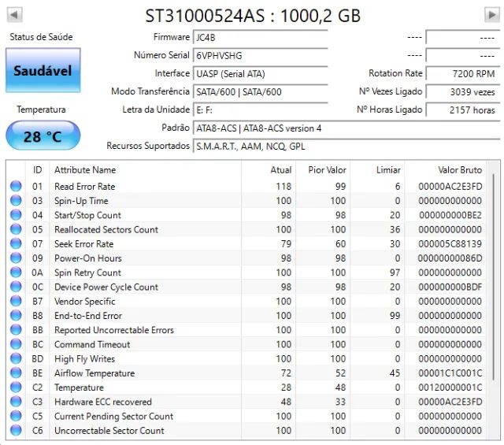The image size is (504, 445).
Task: Open the 28 °C temperature button
Action: coord(43,135)
